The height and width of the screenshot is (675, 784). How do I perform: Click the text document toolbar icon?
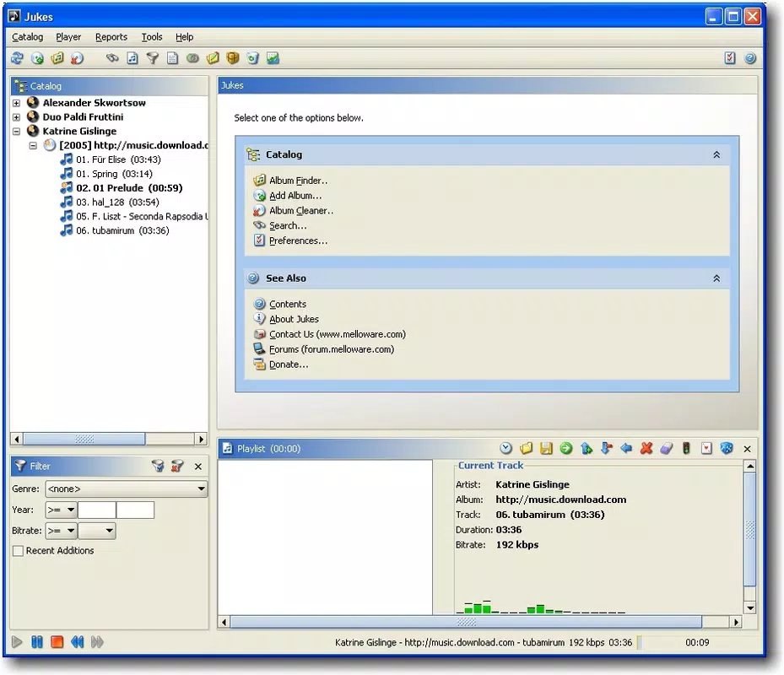(172, 58)
